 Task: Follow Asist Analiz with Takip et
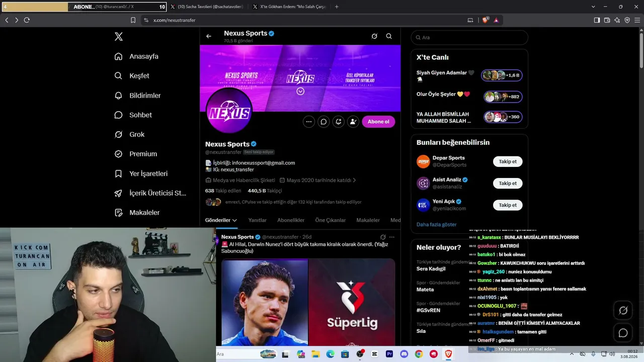point(508,183)
